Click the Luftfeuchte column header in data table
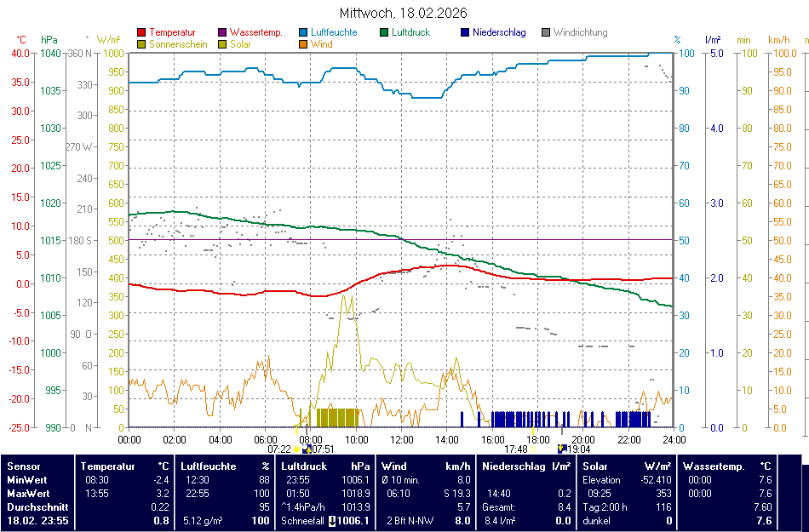 (209, 466)
